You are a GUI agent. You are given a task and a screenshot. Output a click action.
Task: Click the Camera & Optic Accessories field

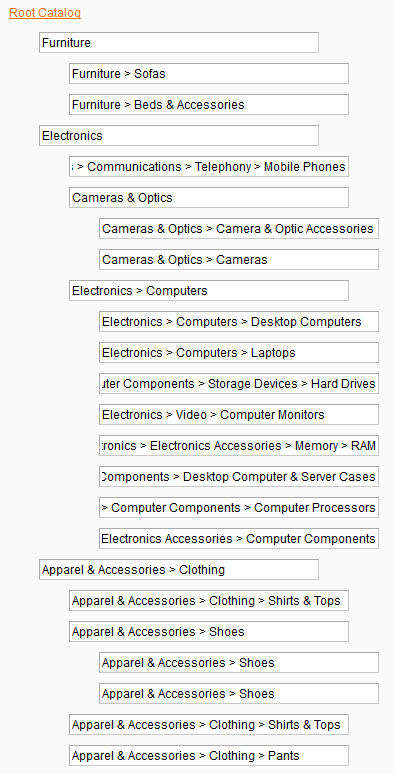[239, 229]
